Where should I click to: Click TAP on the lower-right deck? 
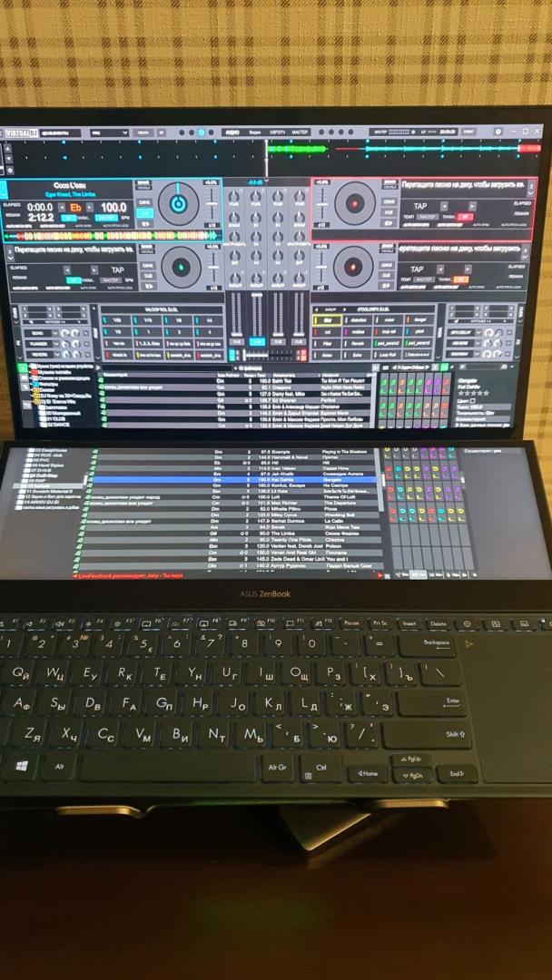point(417,268)
